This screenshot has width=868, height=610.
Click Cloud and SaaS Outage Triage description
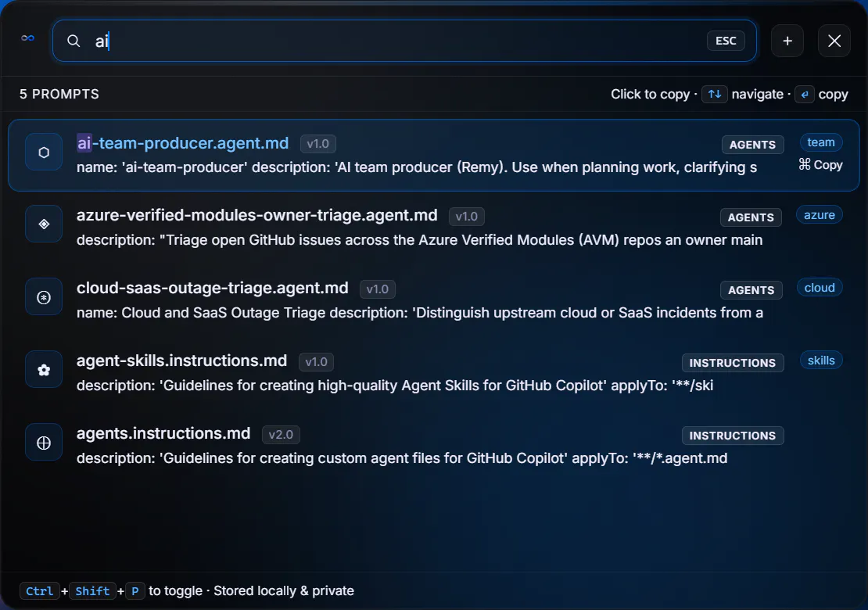[420, 313]
